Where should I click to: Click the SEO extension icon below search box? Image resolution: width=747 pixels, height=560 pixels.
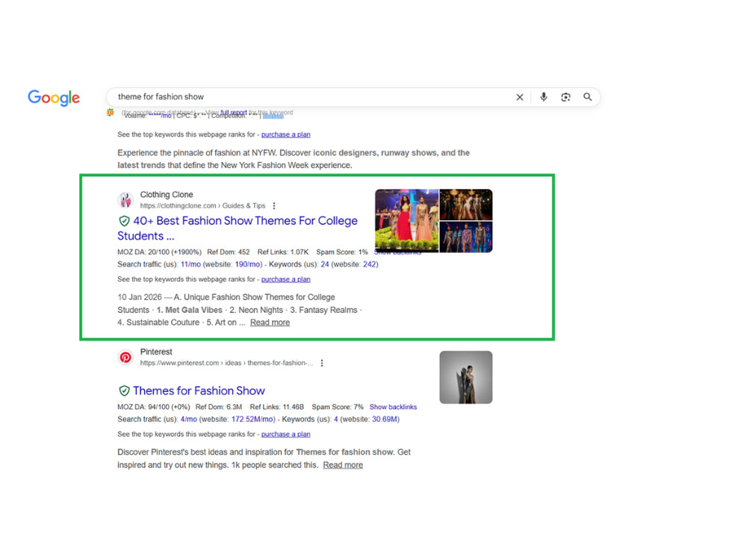pos(110,113)
